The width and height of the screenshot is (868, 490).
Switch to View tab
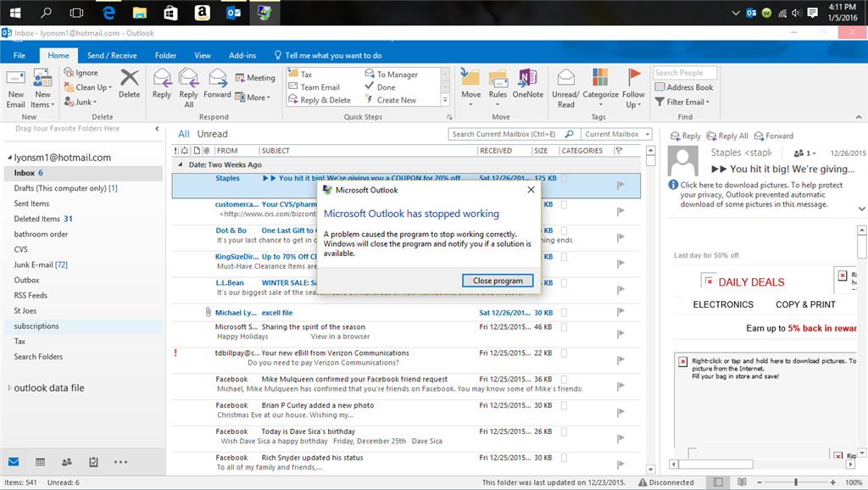coord(203,55)
